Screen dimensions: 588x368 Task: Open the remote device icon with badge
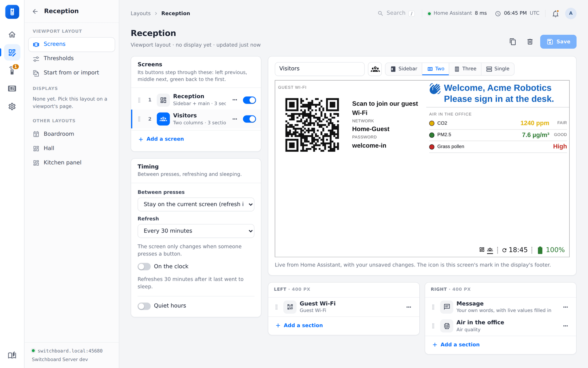pos(12,70)
